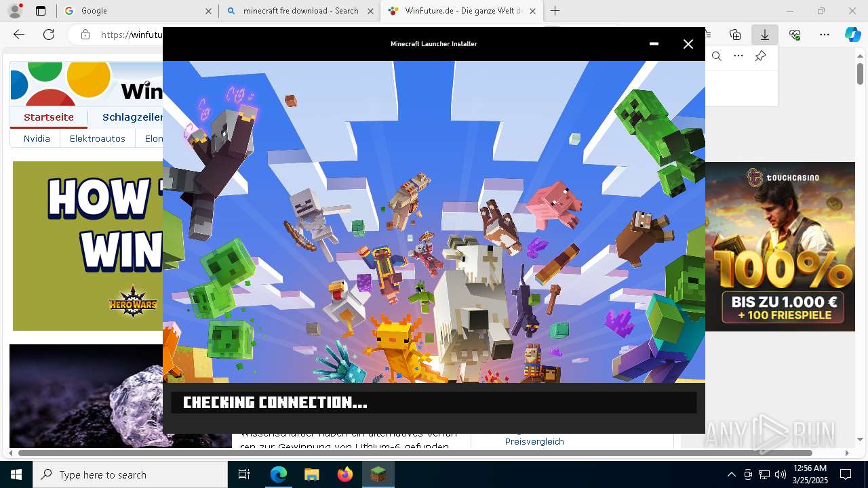The image size is (868, 488).
Task: Click the WinFuture logo
Action: pyautogui.click(x=86, y=83)
